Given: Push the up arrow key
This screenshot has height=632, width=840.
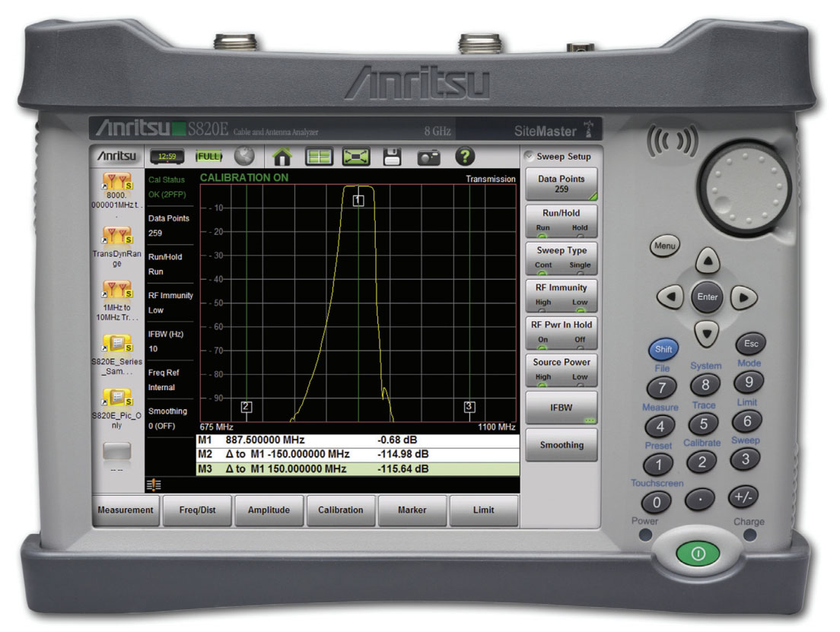Looking at the screenshot, I should tap(708, 262).
